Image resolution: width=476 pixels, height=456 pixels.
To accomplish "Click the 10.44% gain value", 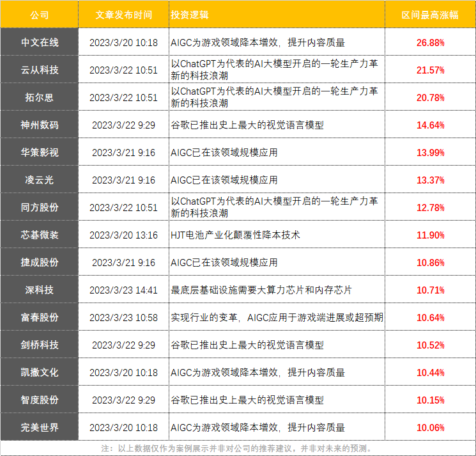I will point(430,372).
